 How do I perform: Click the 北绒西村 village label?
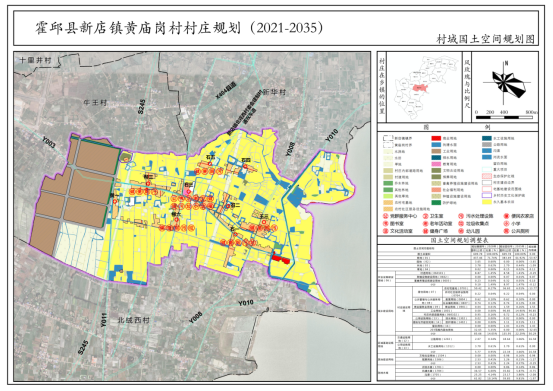click(x=133, y=320)
